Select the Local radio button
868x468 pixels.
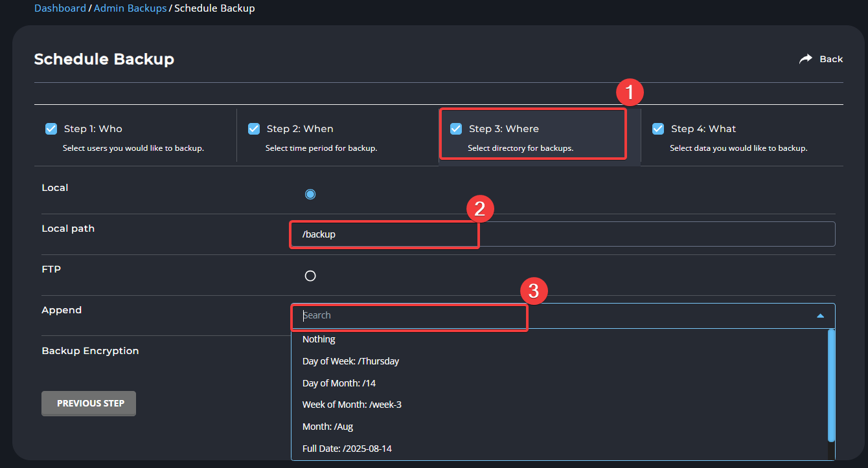click(x=310, y=194)
